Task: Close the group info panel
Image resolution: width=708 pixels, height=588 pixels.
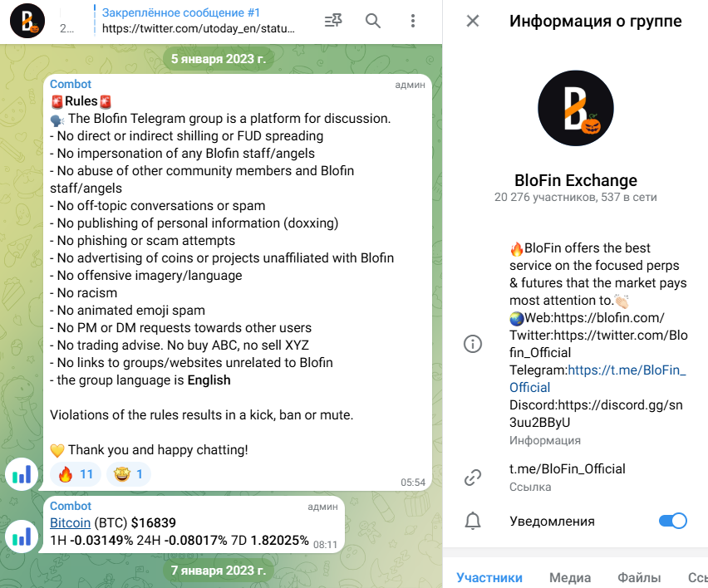Action: click(473, 21)
